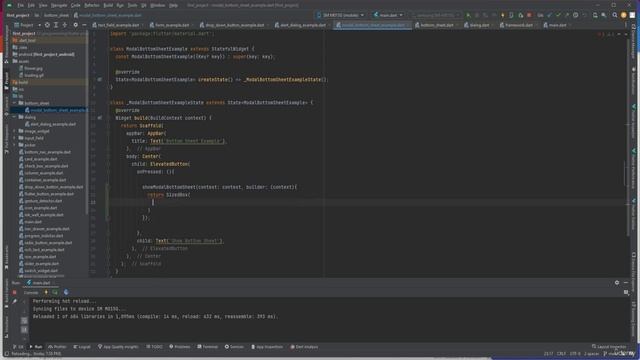Select icon_example.dart in project tree
Screen dimensions: 640x360
40,208
